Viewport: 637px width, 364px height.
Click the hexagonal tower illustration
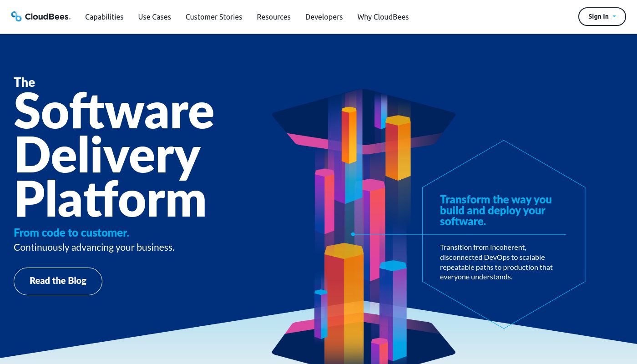click(364, 225)
